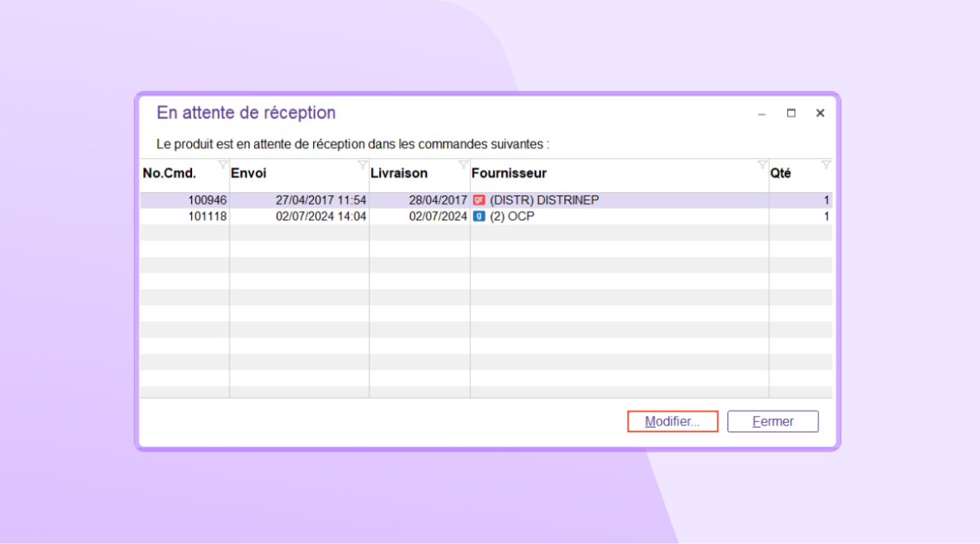Image resolution: width=980 pixels, height=544 pixels.
Task: Minimize the En attente de réception window
Action: (x=762, y=114)
